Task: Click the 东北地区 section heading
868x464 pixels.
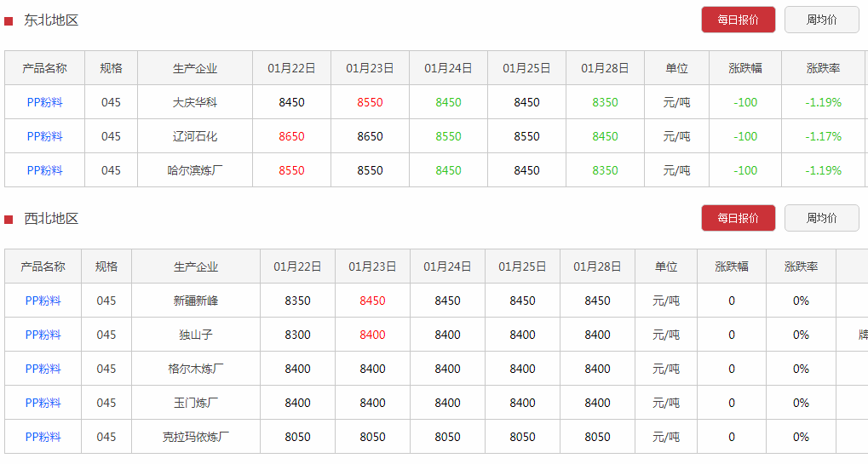Action: (51, 20)
